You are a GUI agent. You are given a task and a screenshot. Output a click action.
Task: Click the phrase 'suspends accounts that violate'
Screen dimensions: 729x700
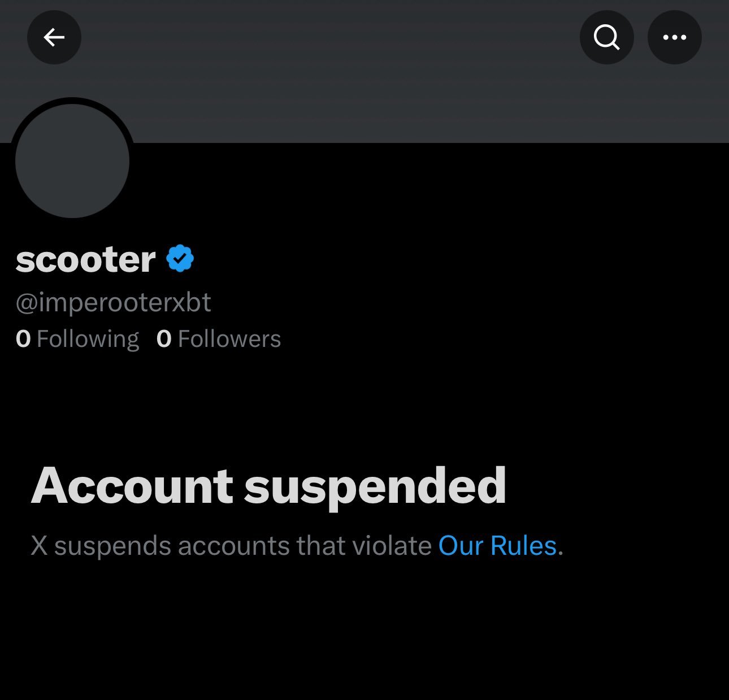click(243, 546)
